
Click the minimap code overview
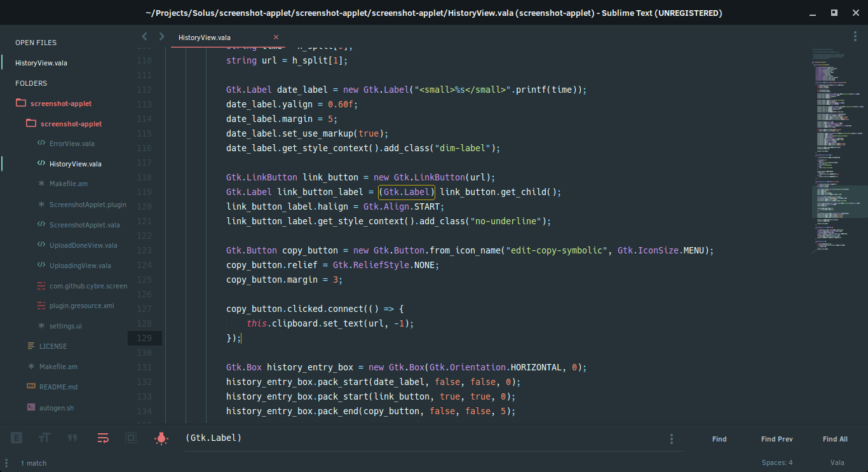[x=839, y=152]
